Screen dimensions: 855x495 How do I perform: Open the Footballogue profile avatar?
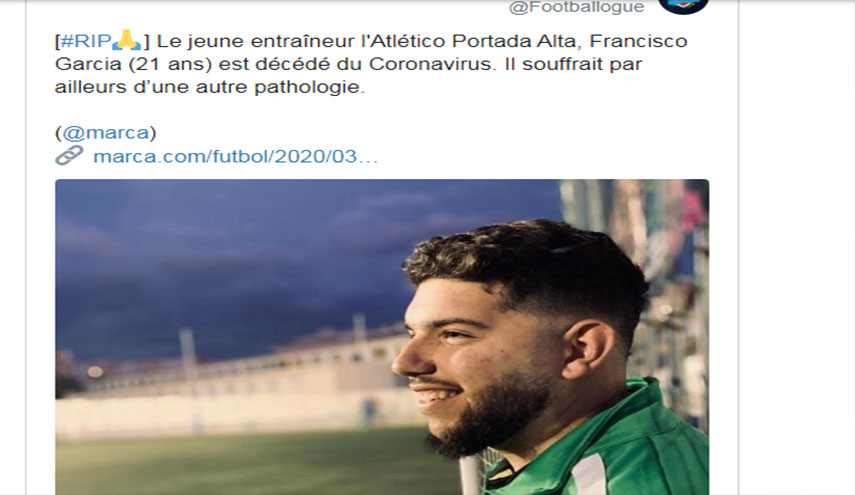pos(684,5)
